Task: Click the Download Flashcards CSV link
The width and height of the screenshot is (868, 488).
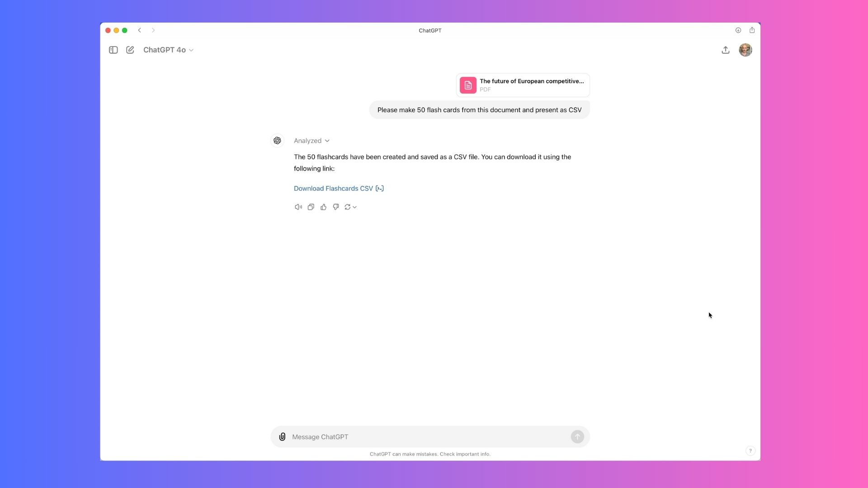Action: (x=334, y=188)
